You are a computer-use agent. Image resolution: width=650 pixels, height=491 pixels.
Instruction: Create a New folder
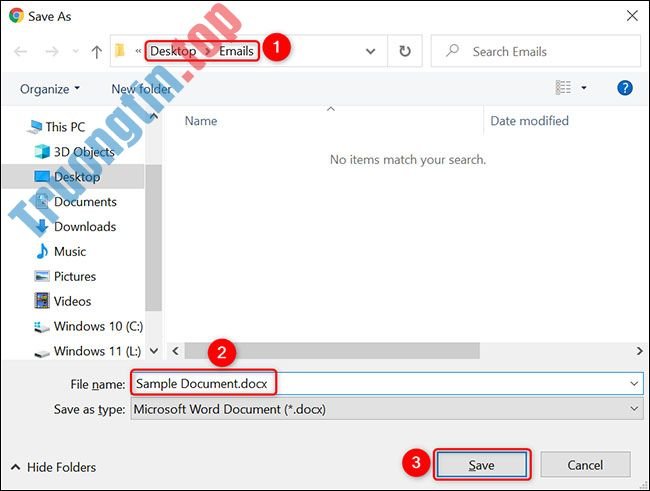point(141,89)
